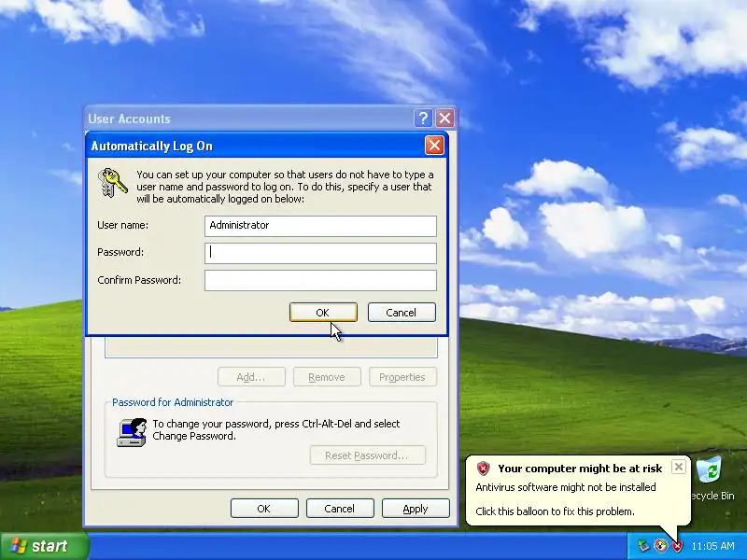
Task: Click the Safely Remove Hardware tray icon
Action: (x=643, y=546)
